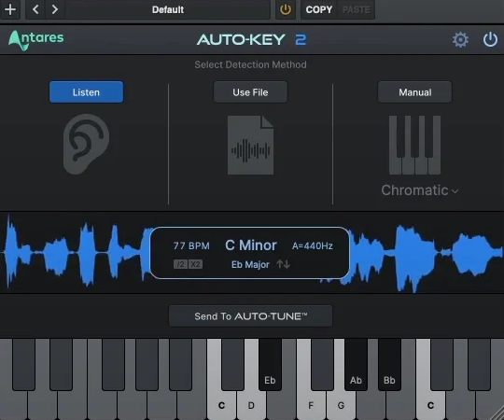Toggle the orange bypass power button

(286, 9)
